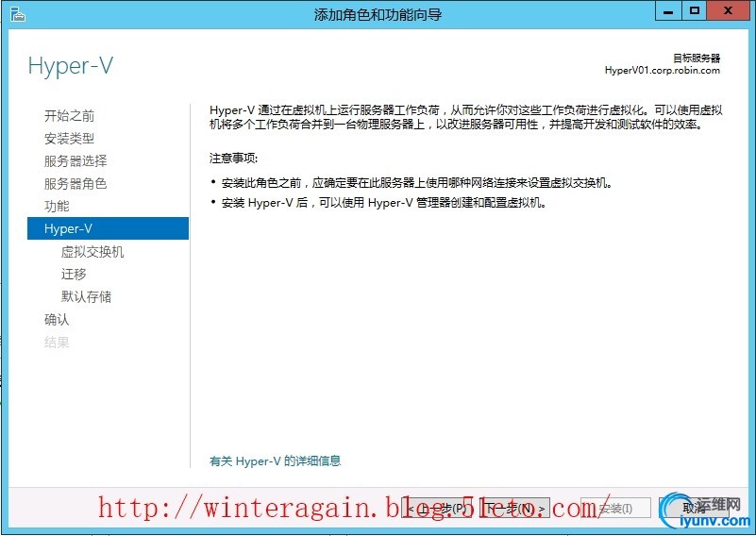Click the 上一步(P) button
The width and height of the screenshot is (756, 536).
tap(436, 508)
